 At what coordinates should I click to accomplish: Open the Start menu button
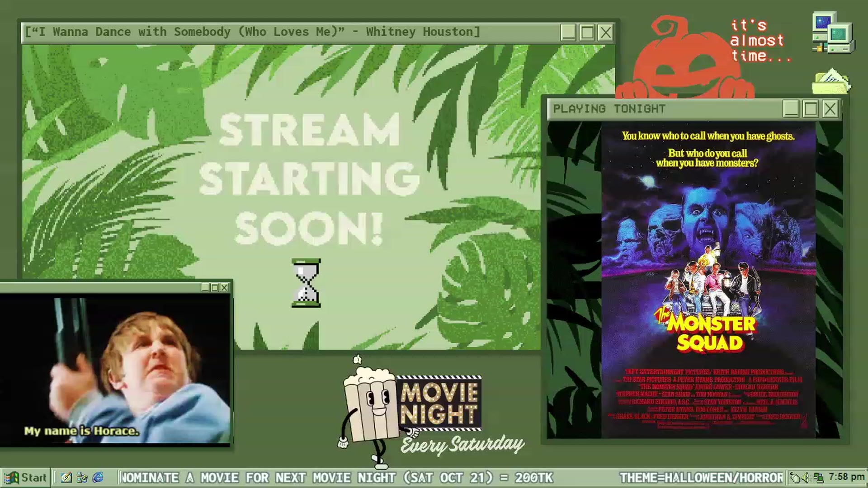(x=25, y=478)
